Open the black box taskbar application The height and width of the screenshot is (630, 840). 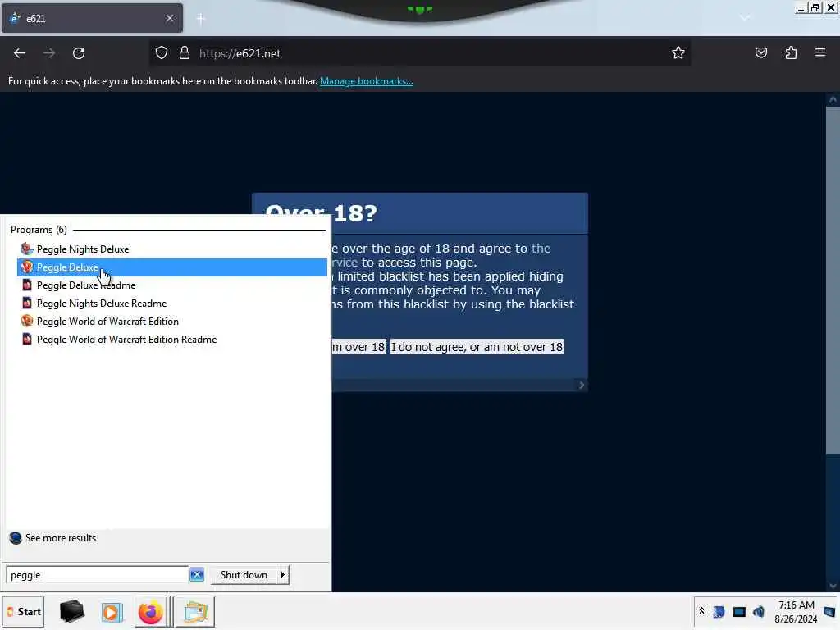tap(72, 611)
